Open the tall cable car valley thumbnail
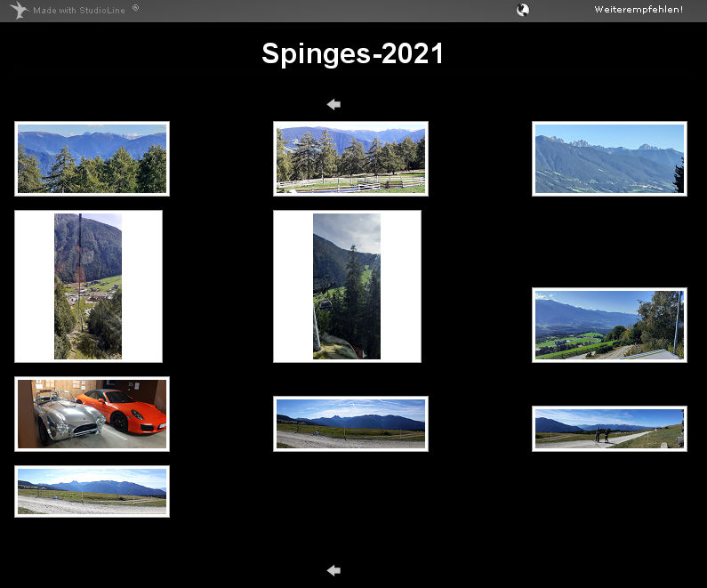Screen dimensions: 707x588 click(x=88, y=286)
